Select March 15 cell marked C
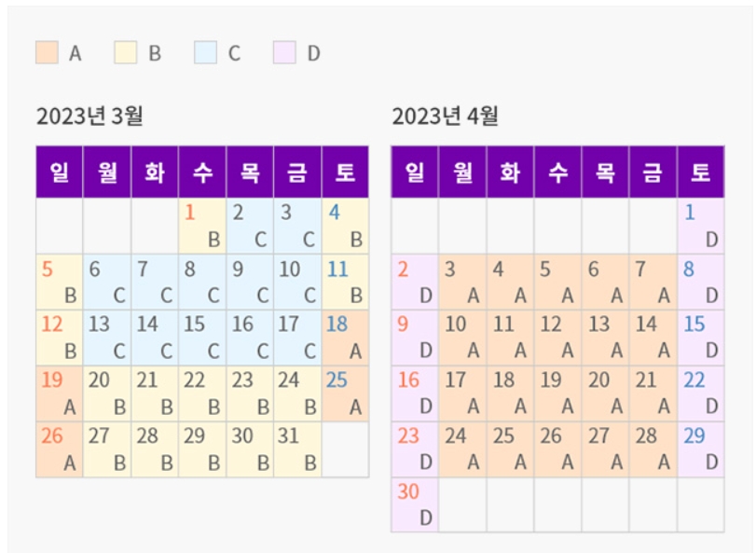The width and height of the screenshot is (756, 553). tap(202, 338)
